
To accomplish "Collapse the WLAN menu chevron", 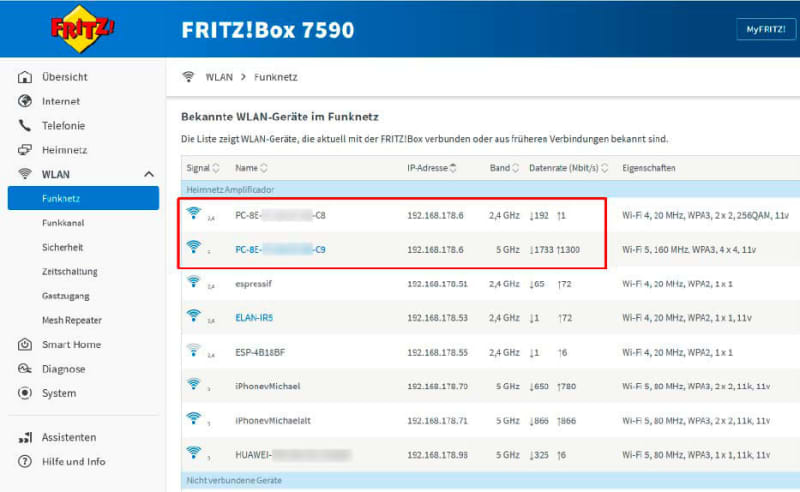I will click(x=148, y=175).
